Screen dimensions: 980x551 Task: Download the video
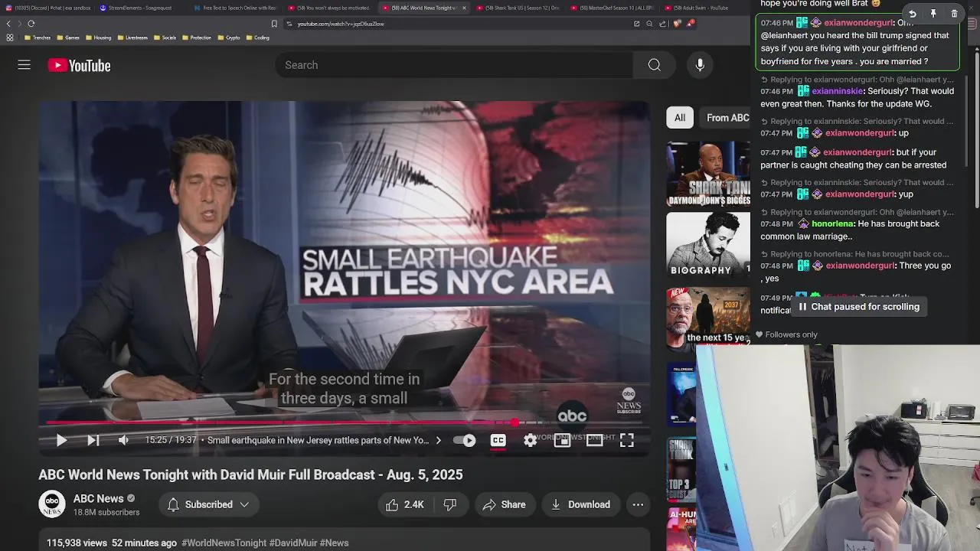point(580,504)
